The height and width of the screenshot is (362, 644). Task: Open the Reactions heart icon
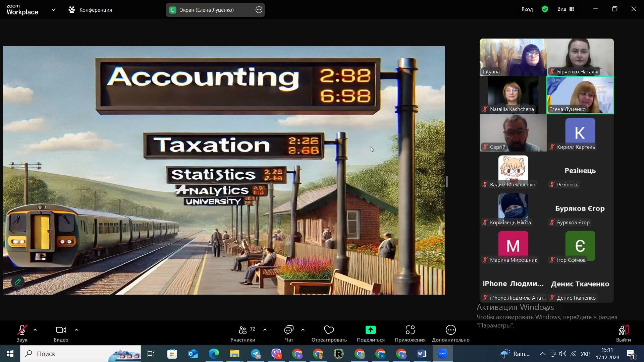(329, 330)
